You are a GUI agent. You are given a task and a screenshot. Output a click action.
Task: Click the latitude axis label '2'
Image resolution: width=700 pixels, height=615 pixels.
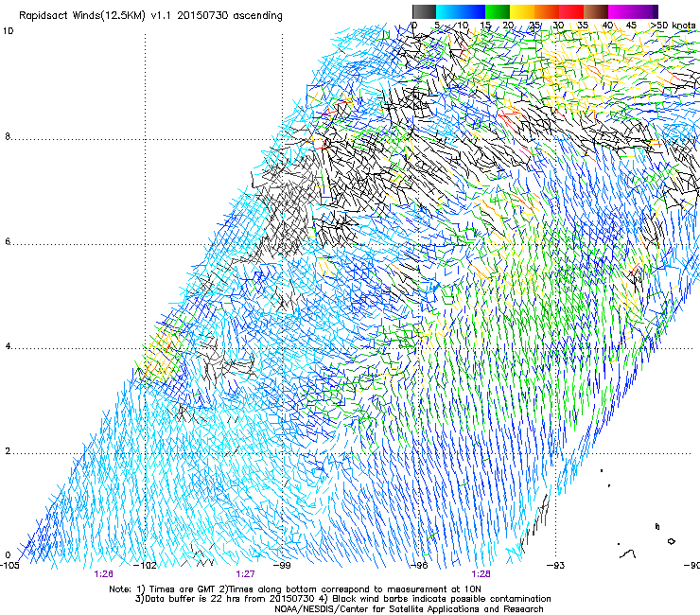8,451
